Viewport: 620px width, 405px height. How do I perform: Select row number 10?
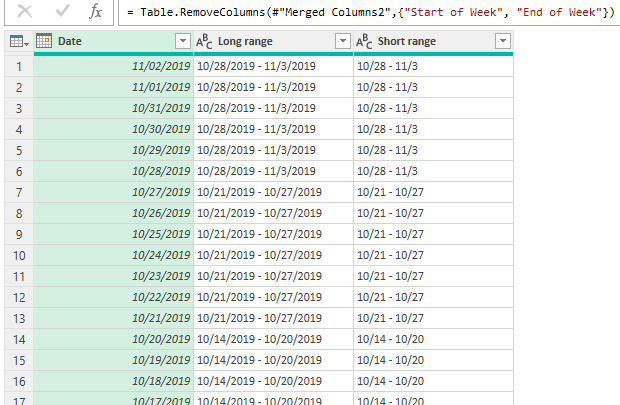(19, 255)
